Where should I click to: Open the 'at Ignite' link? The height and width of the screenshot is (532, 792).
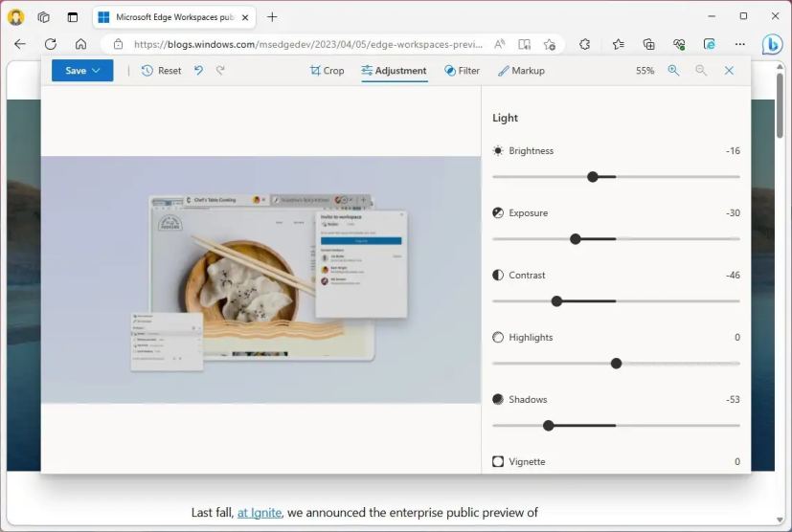click(260, 512)
